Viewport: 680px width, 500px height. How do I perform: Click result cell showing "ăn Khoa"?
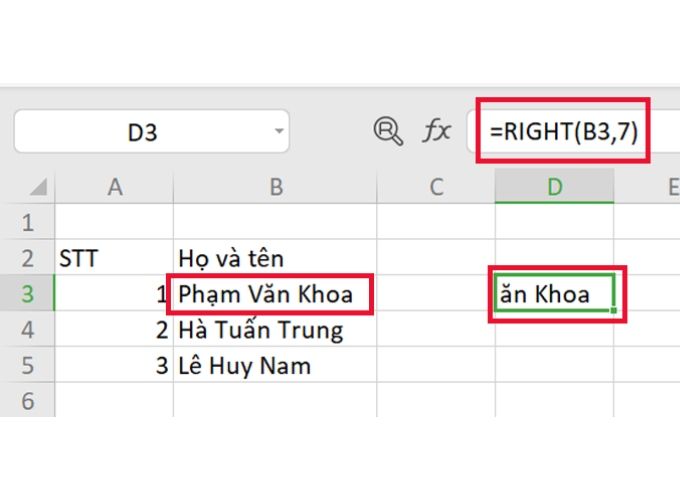click(x=554, y=294)
